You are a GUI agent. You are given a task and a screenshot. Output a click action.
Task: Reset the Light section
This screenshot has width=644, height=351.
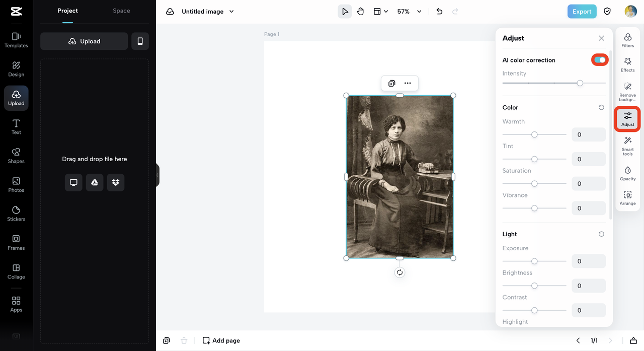(x=601, y=234)
